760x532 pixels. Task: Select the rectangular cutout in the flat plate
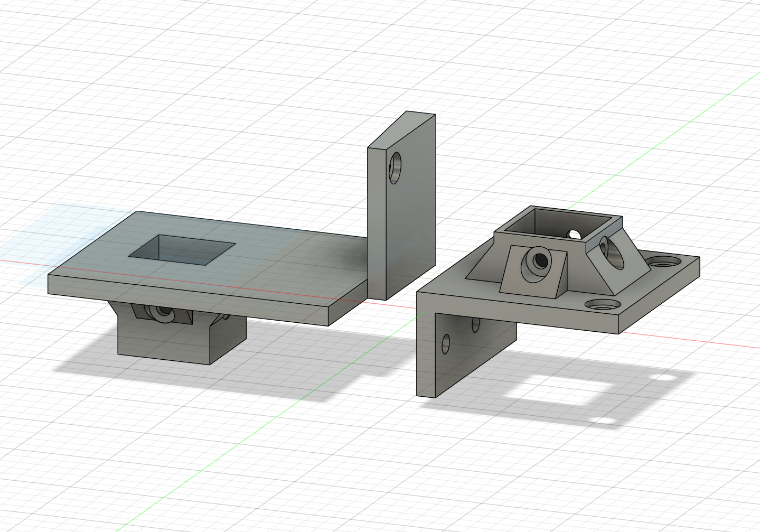point(182,249)
